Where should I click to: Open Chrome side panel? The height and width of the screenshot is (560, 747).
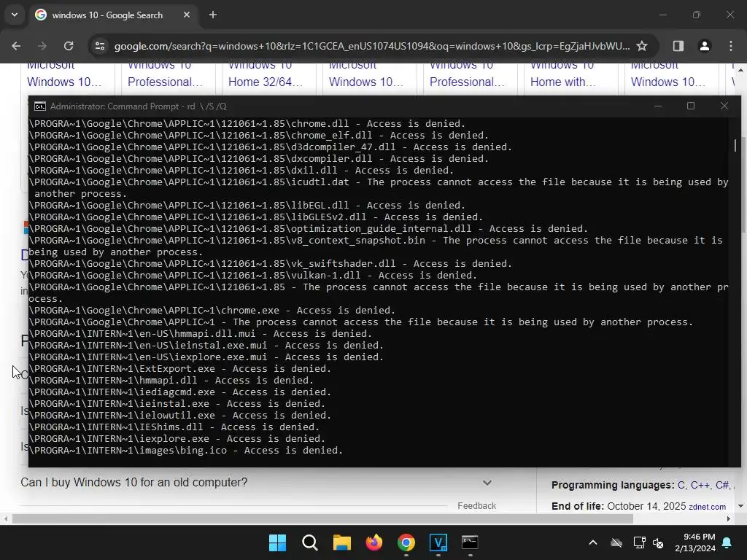(678, 46)
